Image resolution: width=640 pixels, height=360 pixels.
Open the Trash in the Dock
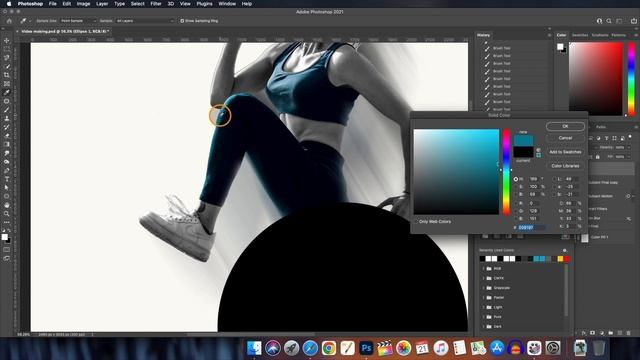[598, 348]
